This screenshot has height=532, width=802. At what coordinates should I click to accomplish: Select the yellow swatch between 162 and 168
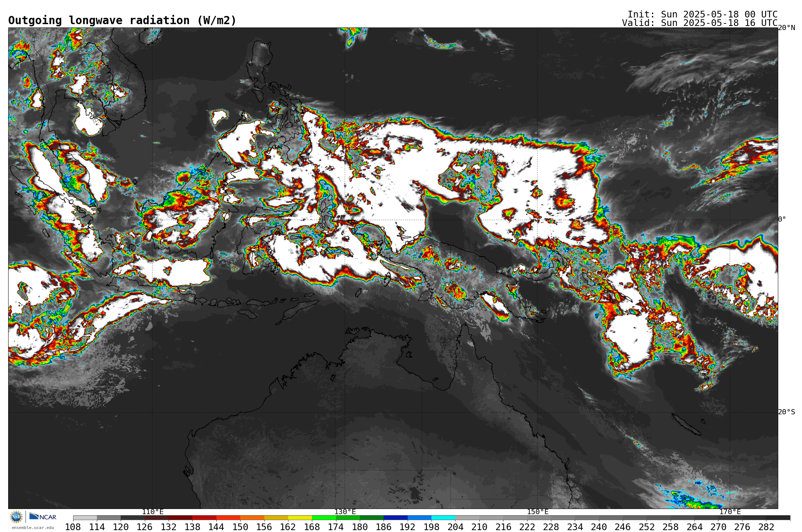[x=300, y=518]
